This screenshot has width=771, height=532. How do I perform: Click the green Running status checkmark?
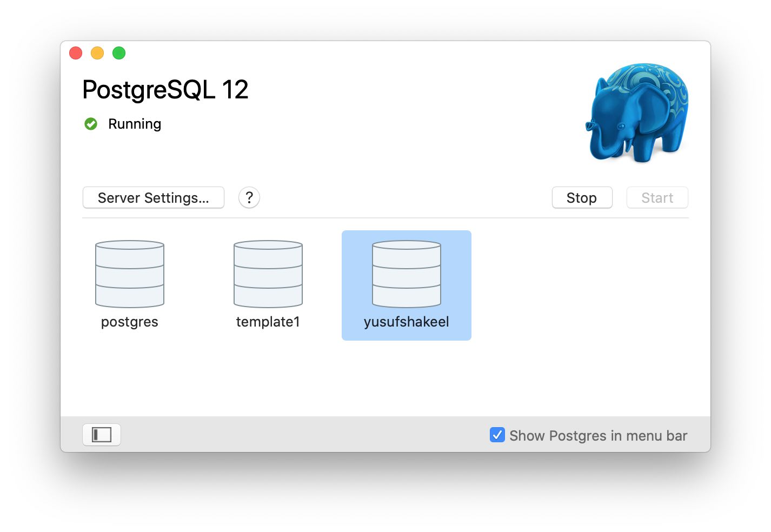coord(90,123)
